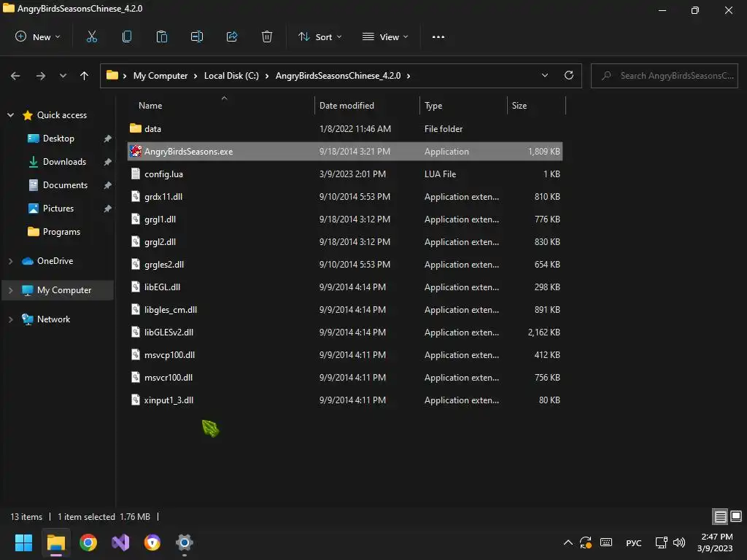Open the Windows Start menu
This screenshot has width=747, height=560.
click(x=23, y=542)
